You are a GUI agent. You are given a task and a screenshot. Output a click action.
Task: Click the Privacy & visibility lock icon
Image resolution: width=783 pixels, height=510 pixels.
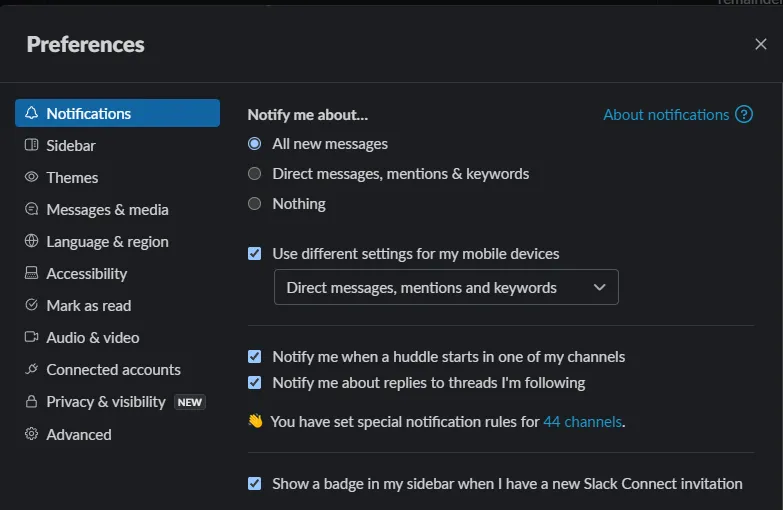32,402
